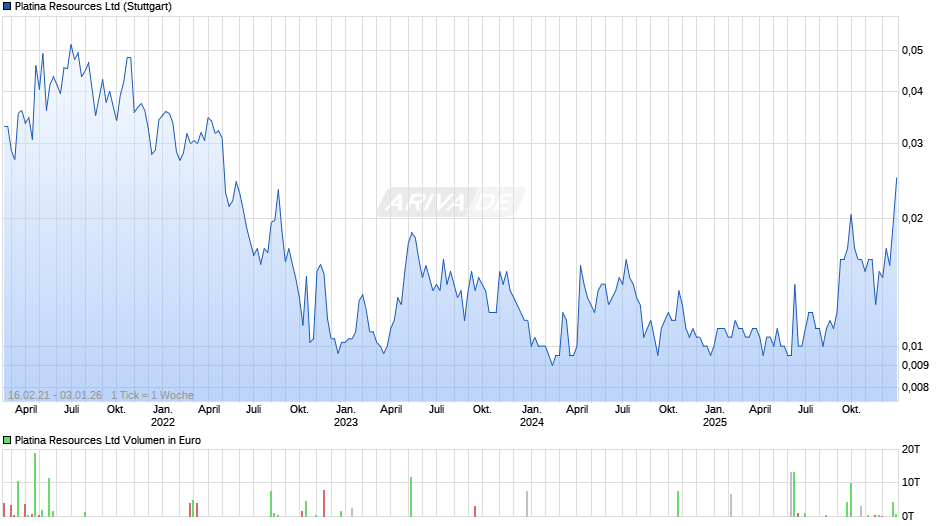Click the price axis label '0,008'
The image size is (940, 526).
click(915, 387)
